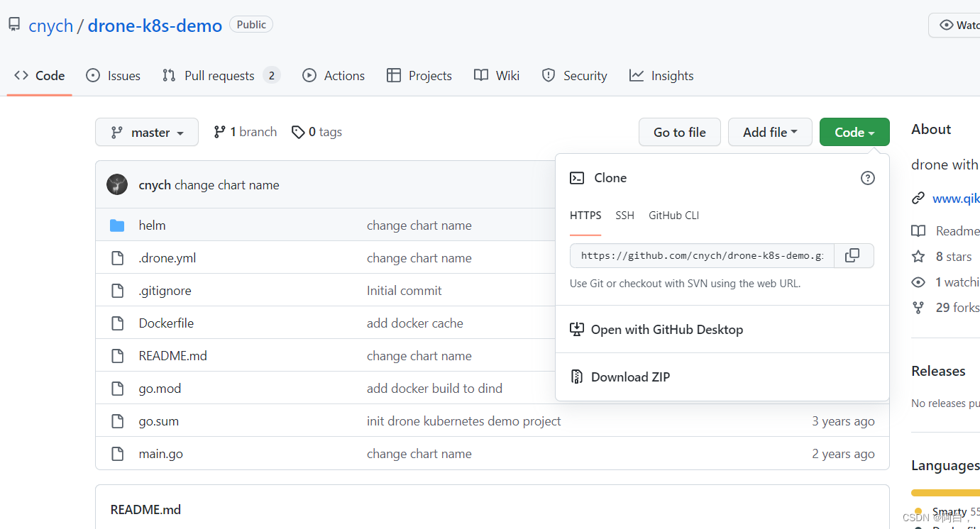
Task: Select the GitHub CLI clone tab
Action: (x=674, y=216)
